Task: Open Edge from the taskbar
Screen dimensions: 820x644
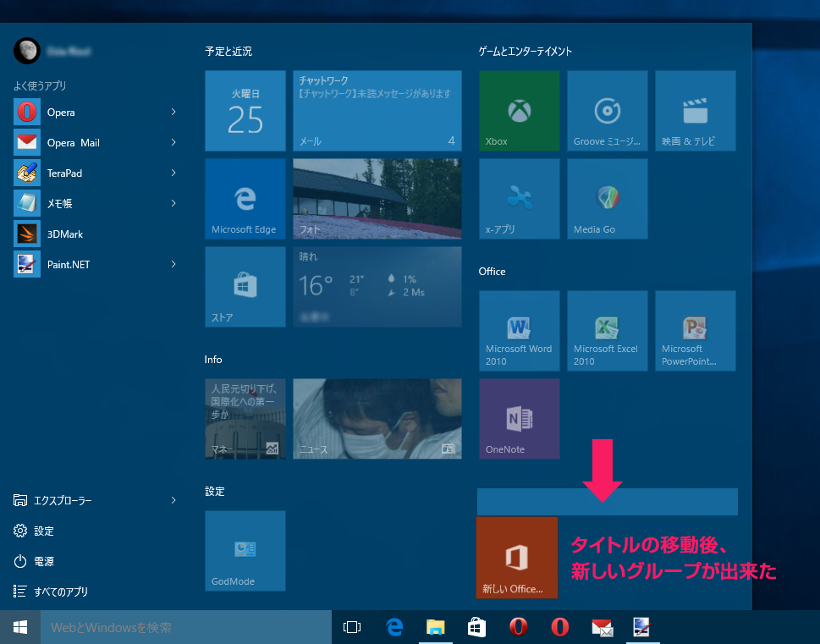Action: [x=393, y=627]
